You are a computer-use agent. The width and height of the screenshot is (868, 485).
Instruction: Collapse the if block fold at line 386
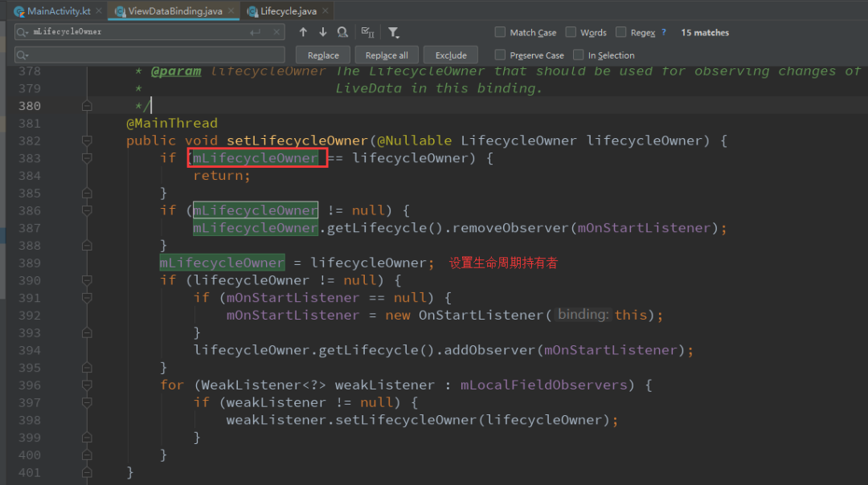(x=87, y=210)
